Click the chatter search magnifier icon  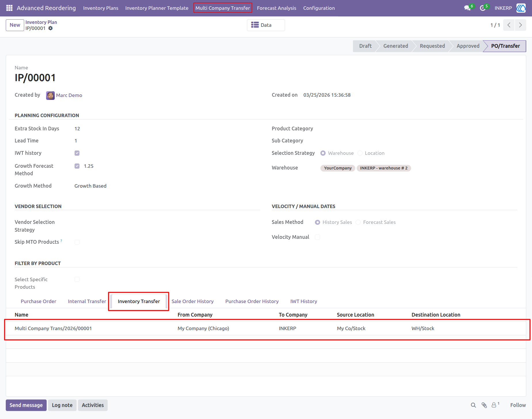473,405
